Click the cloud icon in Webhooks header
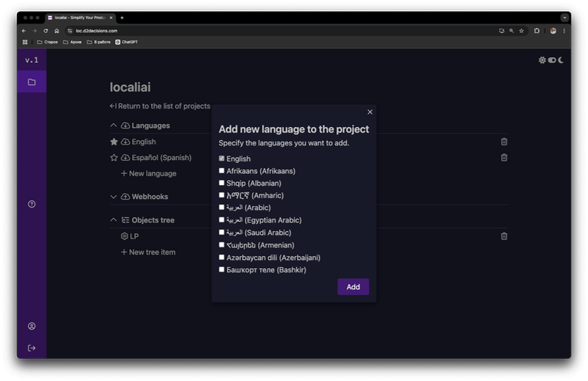Viewport: 588px width, 381px height. click(125, 196)
